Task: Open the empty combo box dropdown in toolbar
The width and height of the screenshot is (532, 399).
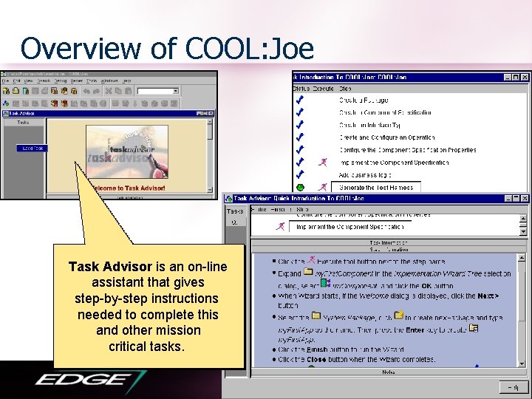Action: (x=175, y=91)
